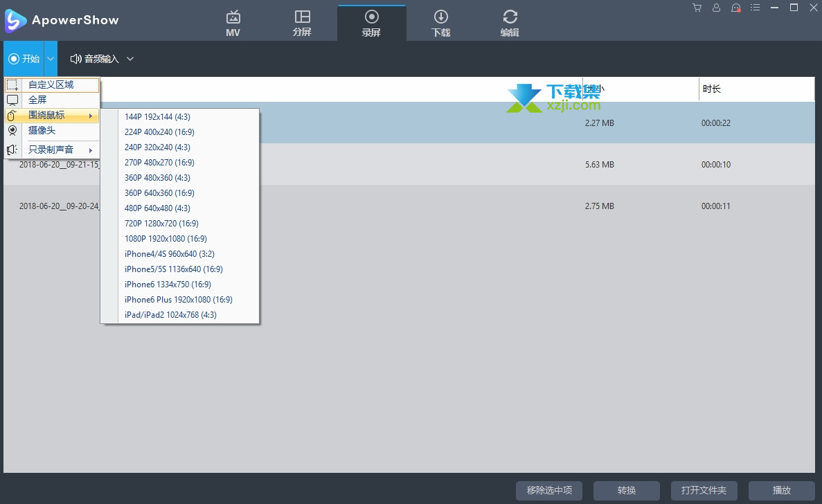Click the shopping cart icon
Image resolution: width=822 pixels, height=504 pixels.
click(697, 8)
